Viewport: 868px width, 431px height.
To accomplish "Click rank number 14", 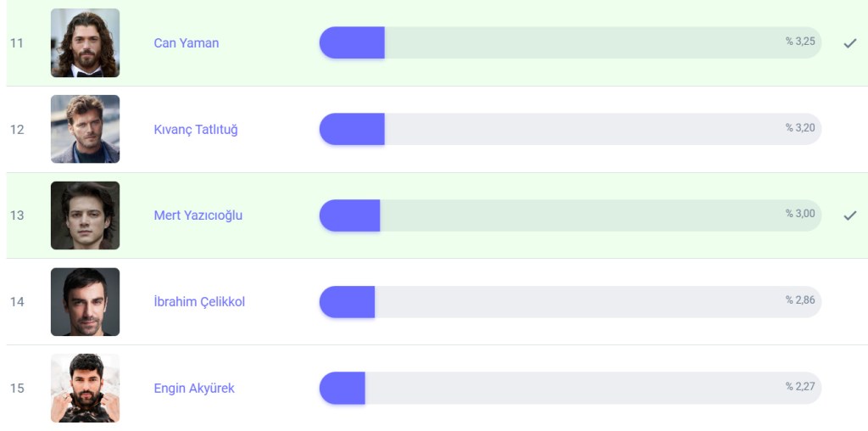I will point(17,302).
